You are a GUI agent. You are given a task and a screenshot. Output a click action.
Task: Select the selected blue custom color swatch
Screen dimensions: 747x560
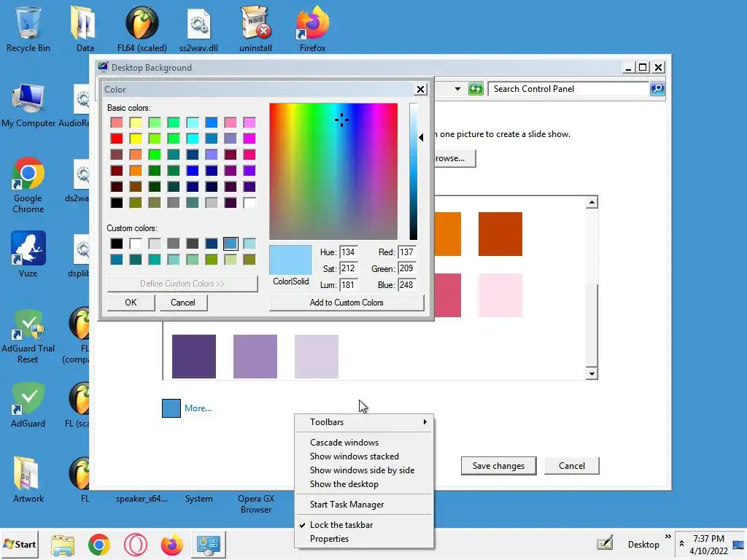(x=231, y=244)
